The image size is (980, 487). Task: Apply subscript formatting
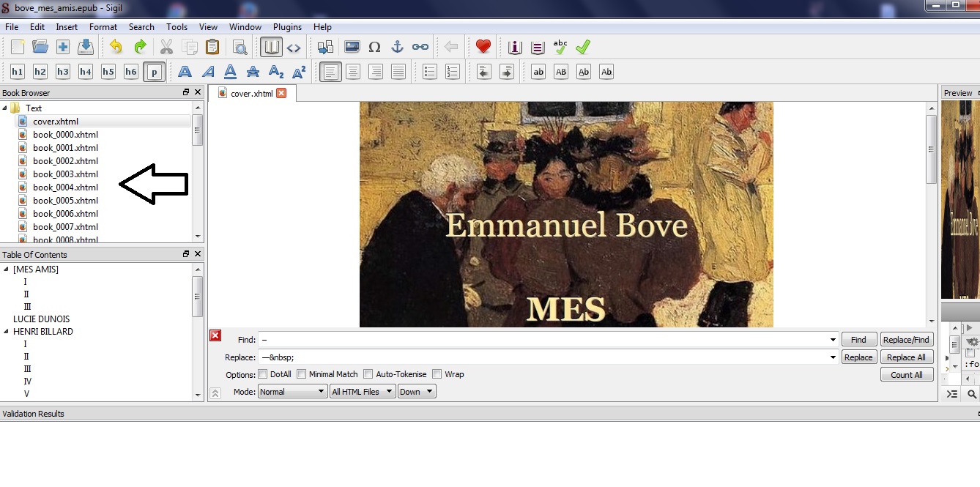276,72
